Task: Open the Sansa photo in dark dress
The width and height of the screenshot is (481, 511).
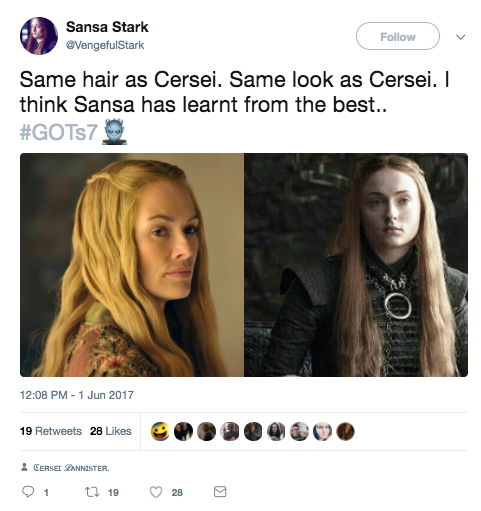Action: [x=356, y=265]
